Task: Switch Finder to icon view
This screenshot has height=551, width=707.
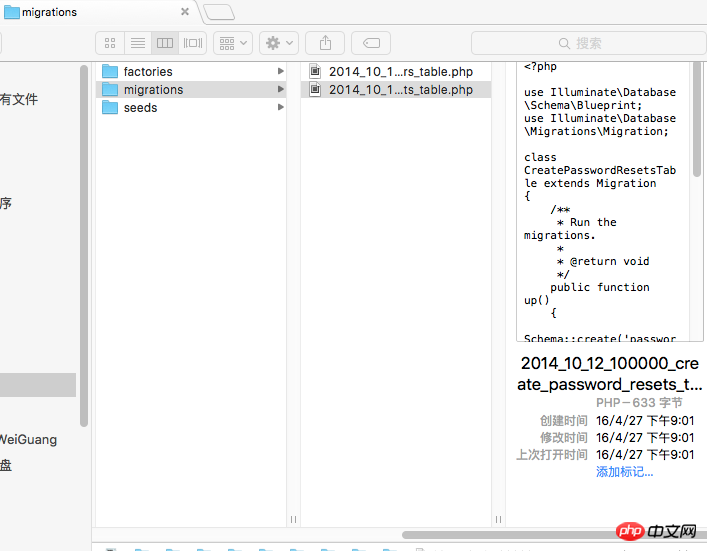Action: (x=110, y=43)
